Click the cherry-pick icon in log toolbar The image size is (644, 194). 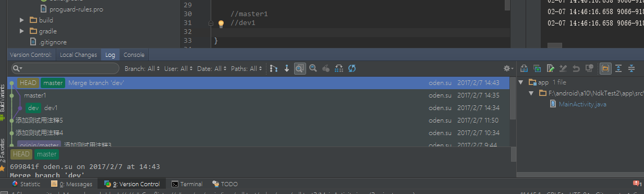click(x=326, y=68)
